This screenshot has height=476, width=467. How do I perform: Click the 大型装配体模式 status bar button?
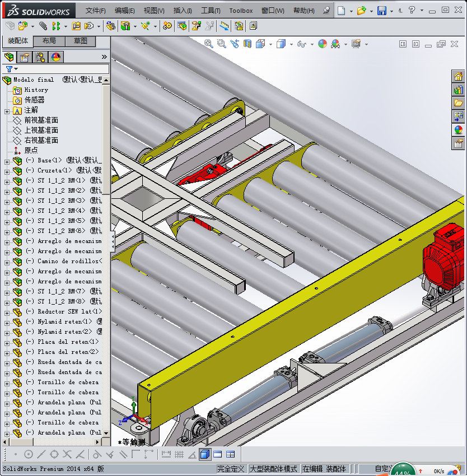click(273, 469)
